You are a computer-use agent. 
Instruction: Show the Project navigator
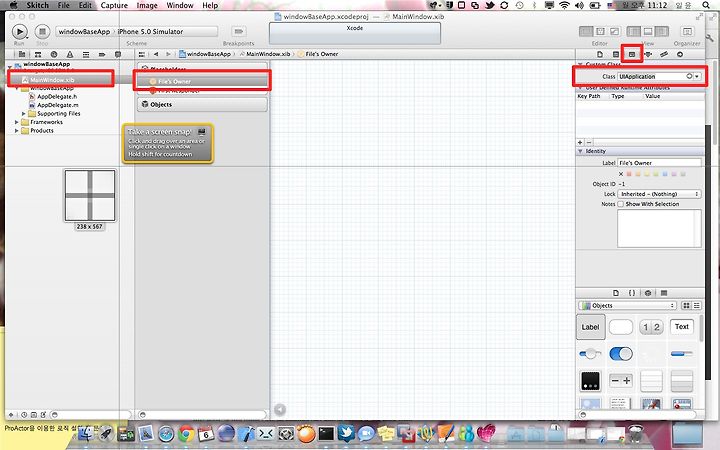click(x=22, y=54)
